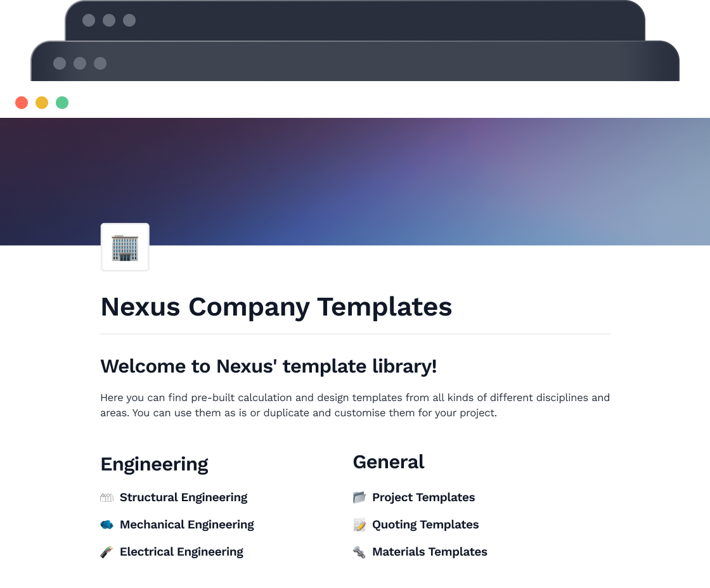
Task: Click the wrench icon next to Materials Templates
Action: (x=359, y=552)
